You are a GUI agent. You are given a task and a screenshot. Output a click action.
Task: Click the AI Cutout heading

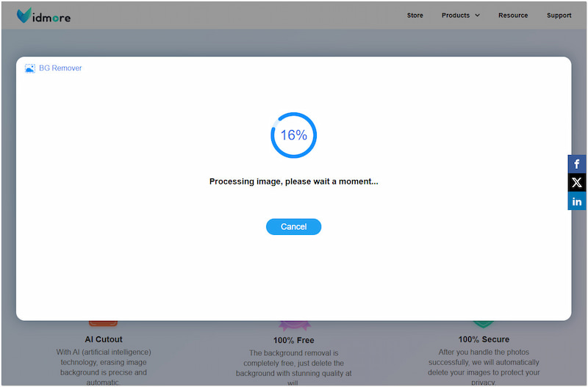click(104, 339)
